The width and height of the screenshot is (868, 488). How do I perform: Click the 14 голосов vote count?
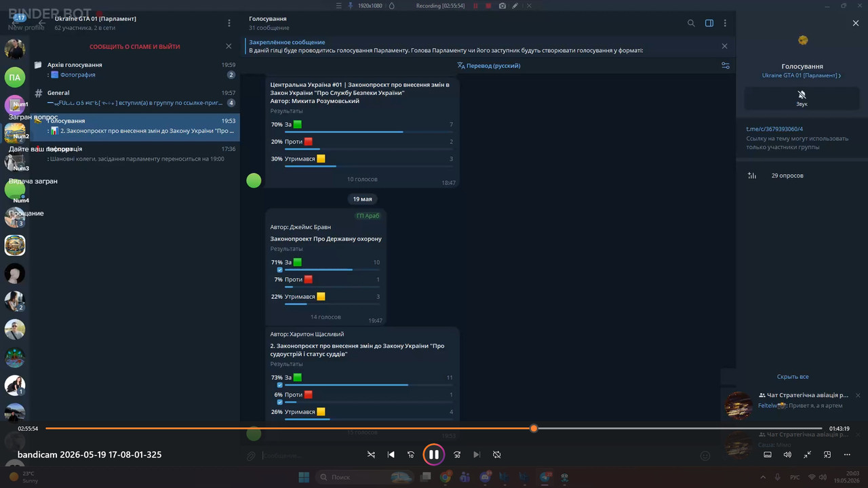(x=325, y=317)
